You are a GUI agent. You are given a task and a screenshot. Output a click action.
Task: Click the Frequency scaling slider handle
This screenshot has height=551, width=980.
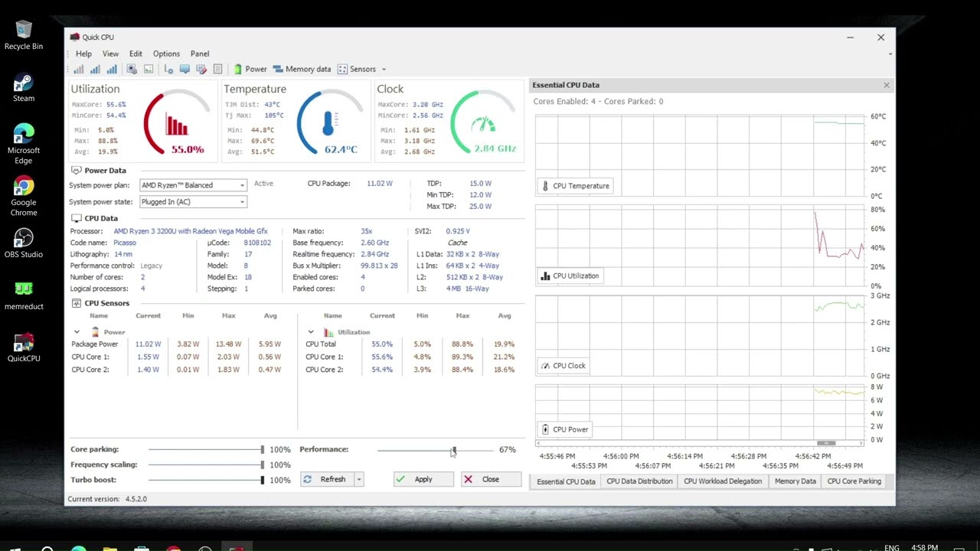pyautogui.click(x=262, y=465)
